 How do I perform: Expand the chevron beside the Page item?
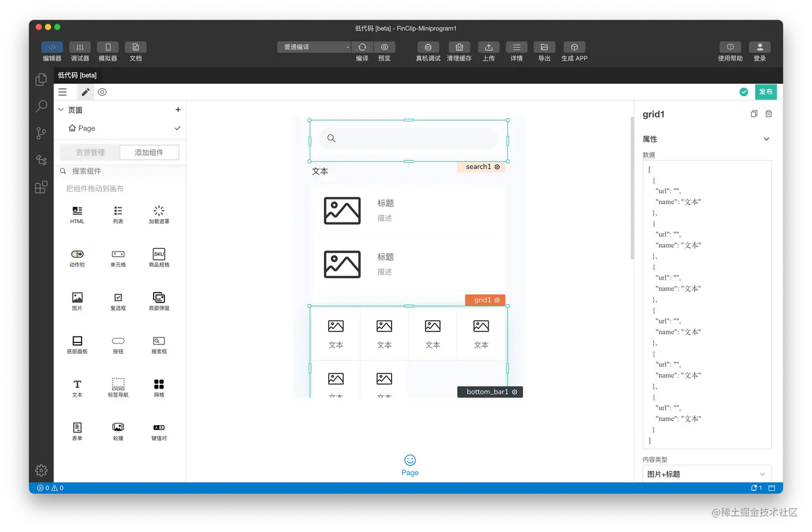point(177,128)
